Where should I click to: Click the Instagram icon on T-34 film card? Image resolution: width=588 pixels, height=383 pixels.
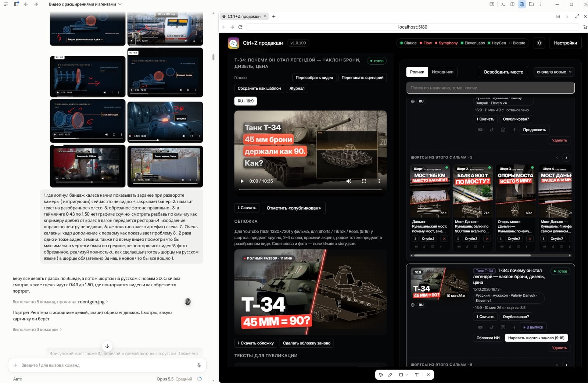click(x=503, y=327)
